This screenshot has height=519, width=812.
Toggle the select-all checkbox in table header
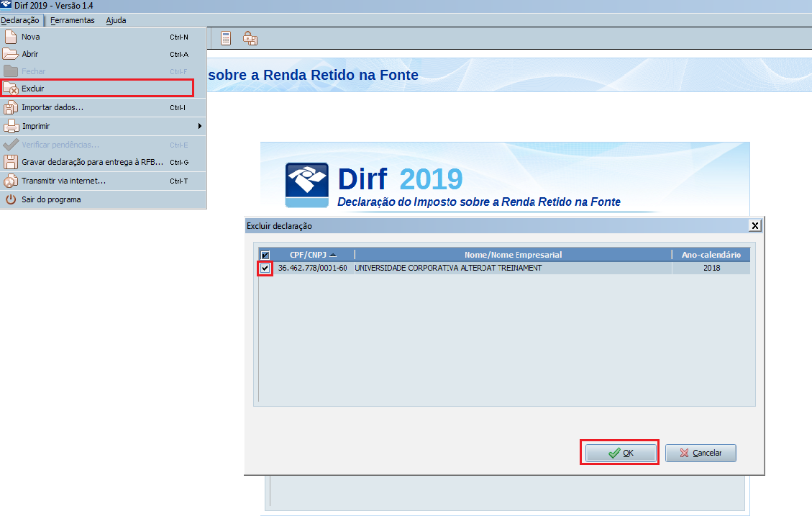coord(265,255)
